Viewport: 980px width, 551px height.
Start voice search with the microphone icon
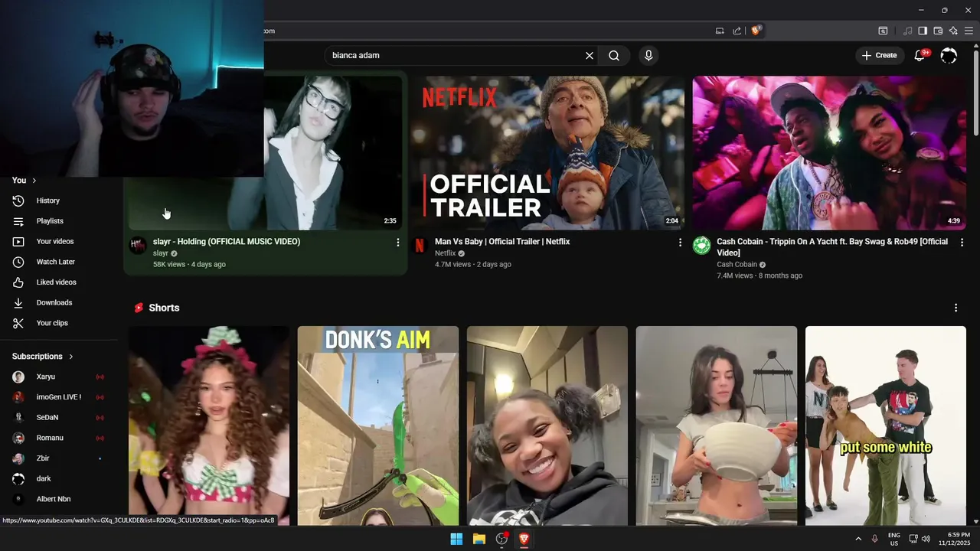[648, 55]
